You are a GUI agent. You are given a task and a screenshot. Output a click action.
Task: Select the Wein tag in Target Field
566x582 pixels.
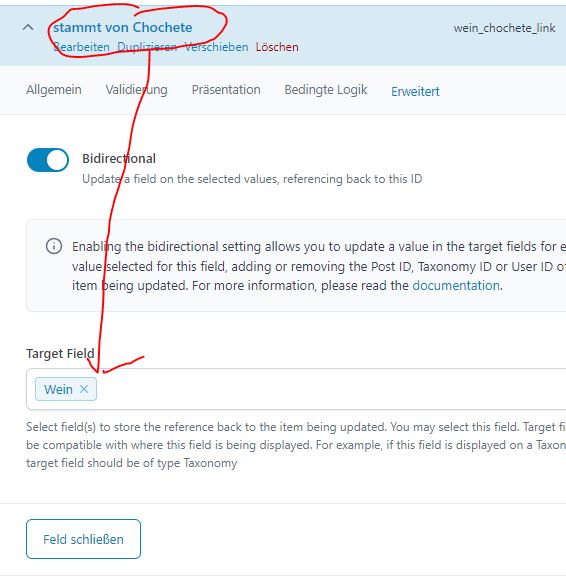pos(58,389)
